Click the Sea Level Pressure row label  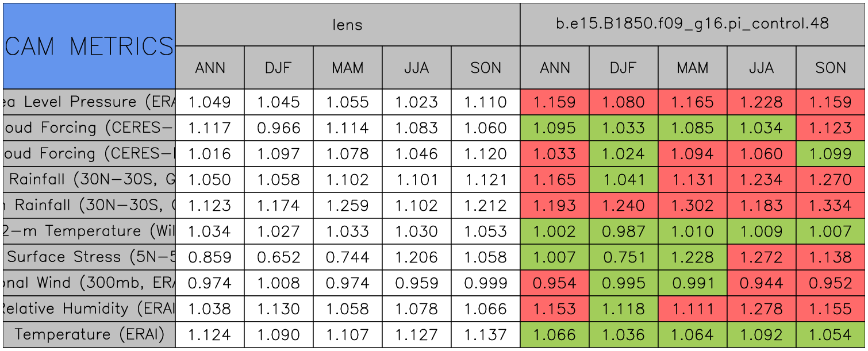click(x=89, y=102)
